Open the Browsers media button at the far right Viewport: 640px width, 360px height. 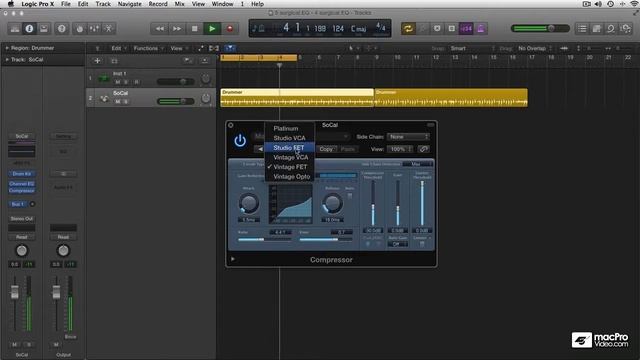pyautogui.click(x=625, y=29)
